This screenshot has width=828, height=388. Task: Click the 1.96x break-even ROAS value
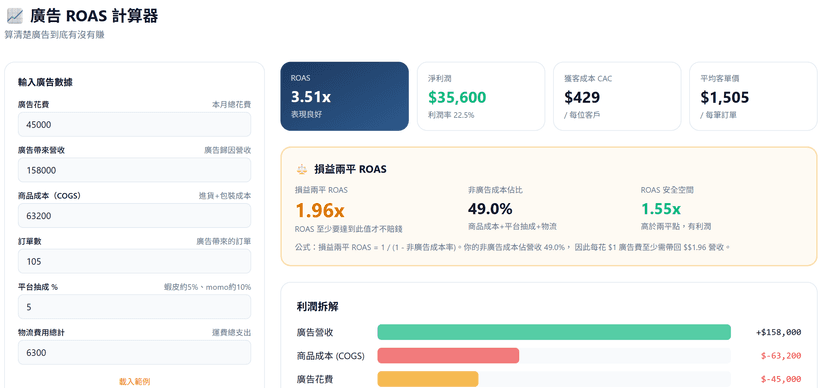click(319, 211)
